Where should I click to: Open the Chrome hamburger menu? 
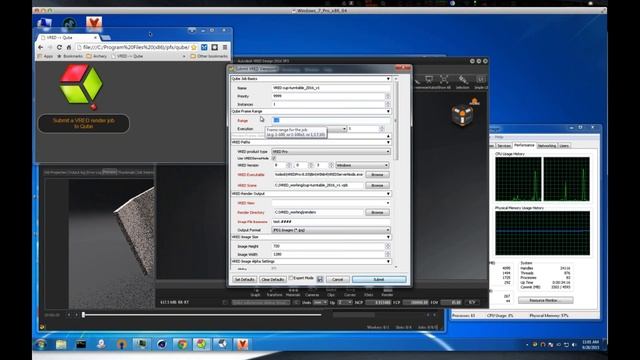[224, 47]
